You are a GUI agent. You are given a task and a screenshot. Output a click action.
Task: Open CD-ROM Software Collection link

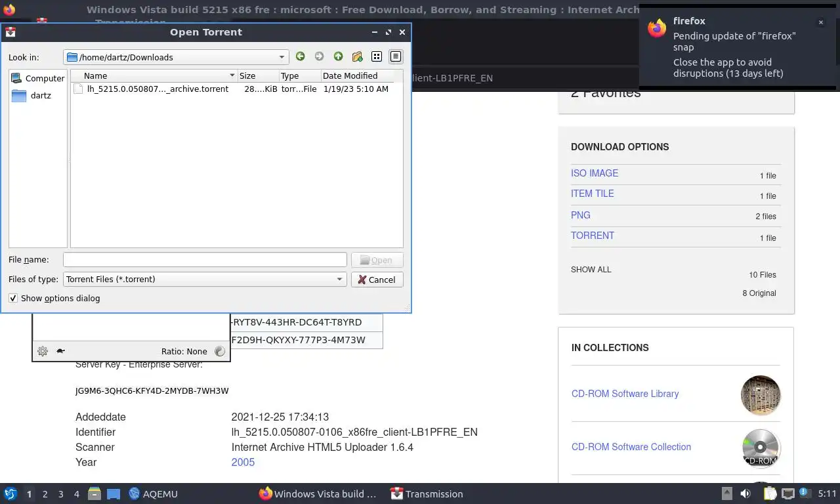point(631,447)
